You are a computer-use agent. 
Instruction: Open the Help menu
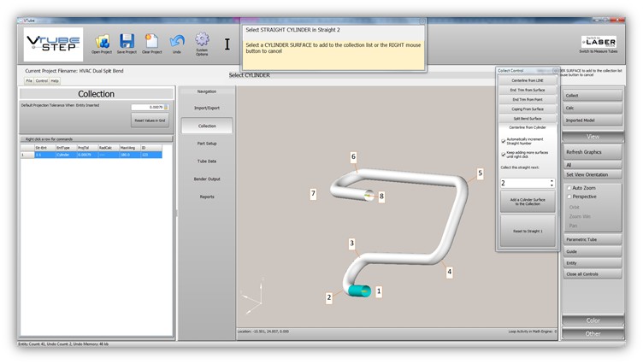(x=55, y=81)
